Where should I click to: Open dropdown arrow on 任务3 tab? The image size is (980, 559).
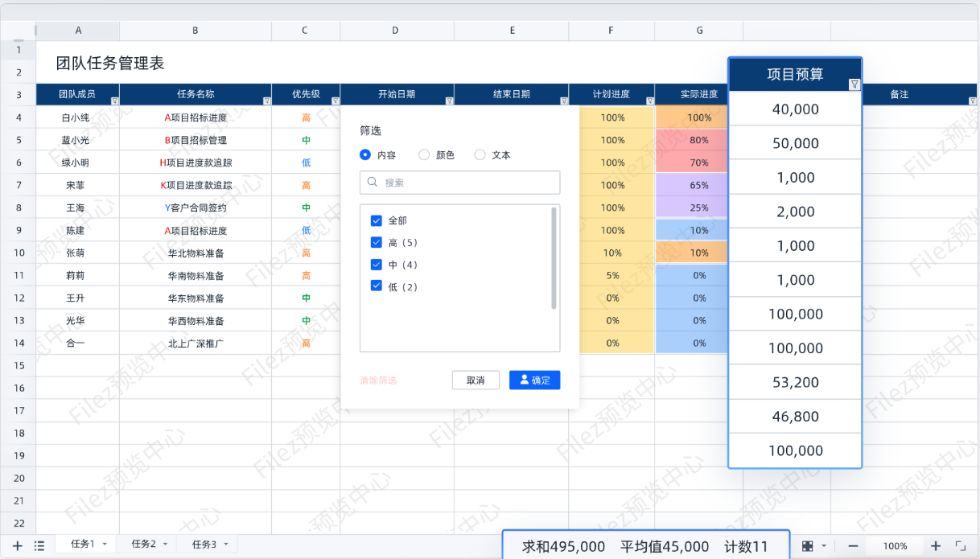tap(225, 545)
